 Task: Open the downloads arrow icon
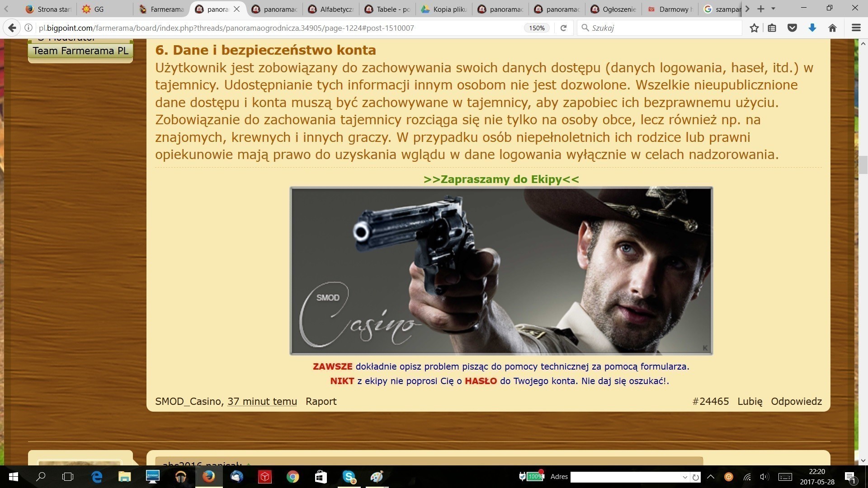point(812,28)
